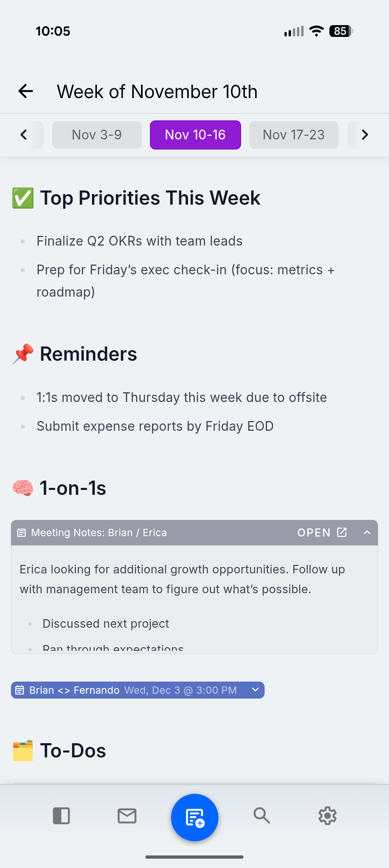Collapse the Meeting Notes Brian / Erica card
The height and width of the screenshot is (868, 389).
click(x=367, y=532)
